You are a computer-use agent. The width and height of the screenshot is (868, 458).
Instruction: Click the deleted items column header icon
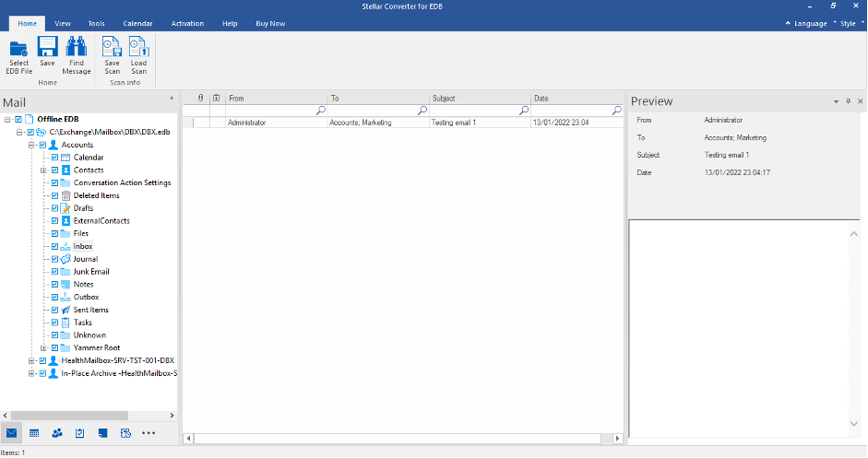pyautogui.click(x=217, y=98)
